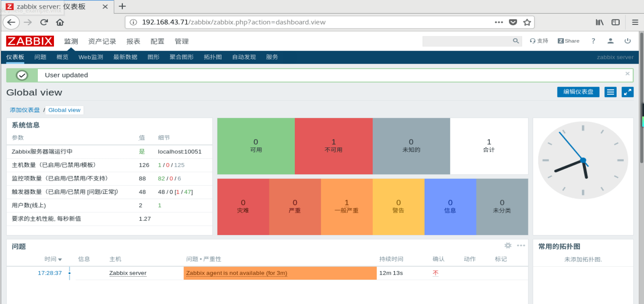Open site information icon in address bar
The width and height of the screenshot is (644, 304).
coord(133,22)
